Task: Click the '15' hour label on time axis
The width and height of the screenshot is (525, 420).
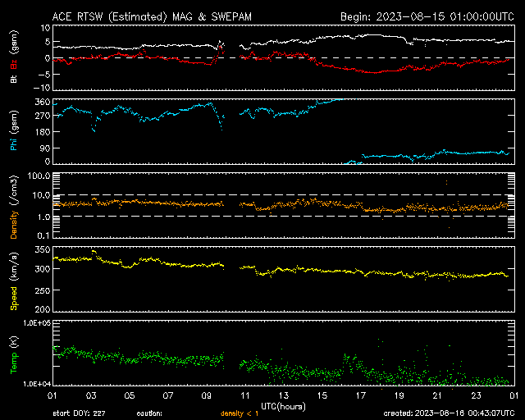Action: (x=322, y=396)
